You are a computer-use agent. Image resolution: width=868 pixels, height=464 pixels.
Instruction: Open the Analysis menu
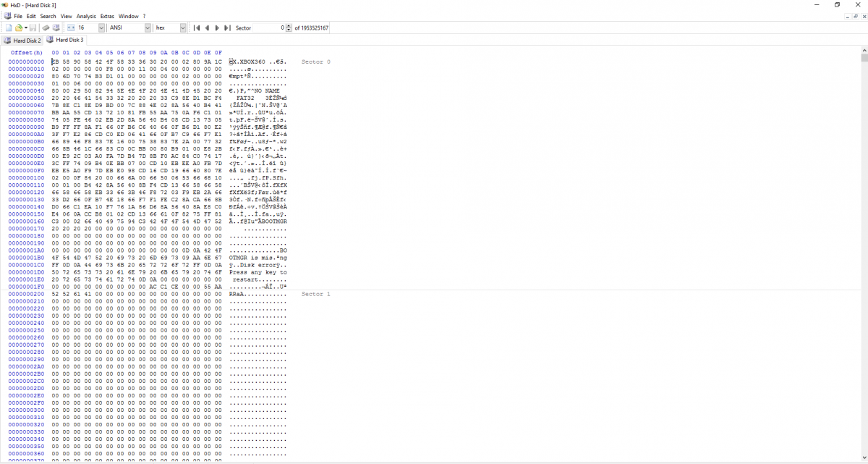(86, 16)
